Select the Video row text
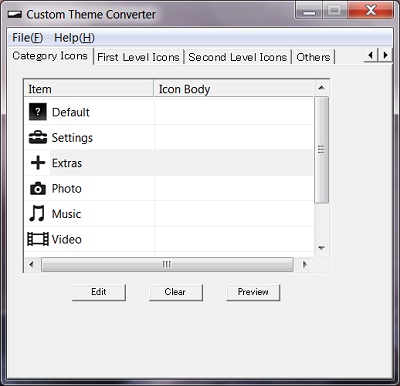 coord(66,239)
